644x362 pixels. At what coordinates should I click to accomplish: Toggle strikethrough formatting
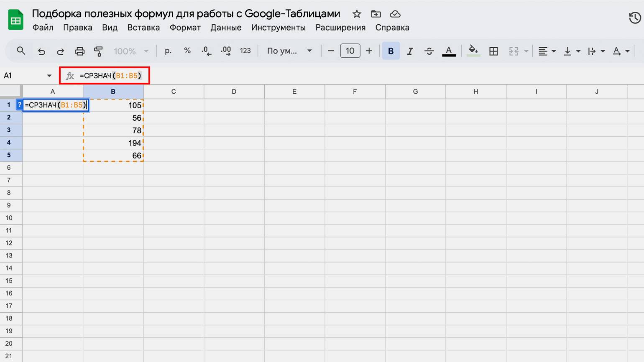coord(429,51)
